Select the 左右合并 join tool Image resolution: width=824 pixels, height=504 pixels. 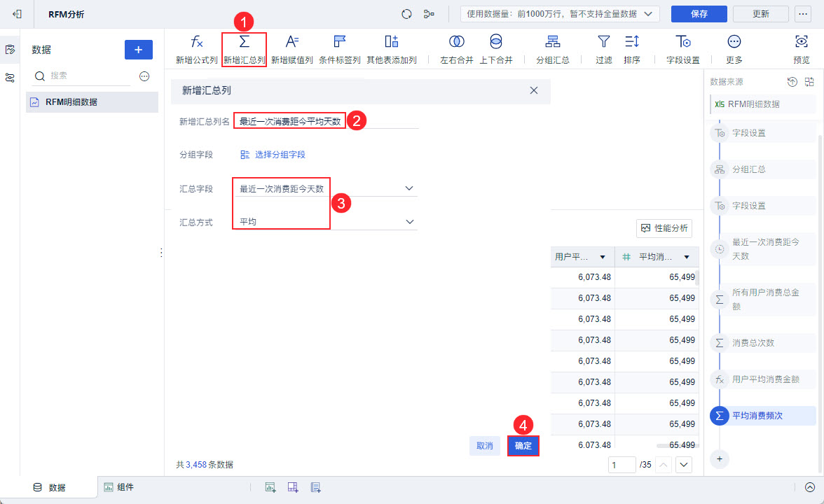point(457,49)
